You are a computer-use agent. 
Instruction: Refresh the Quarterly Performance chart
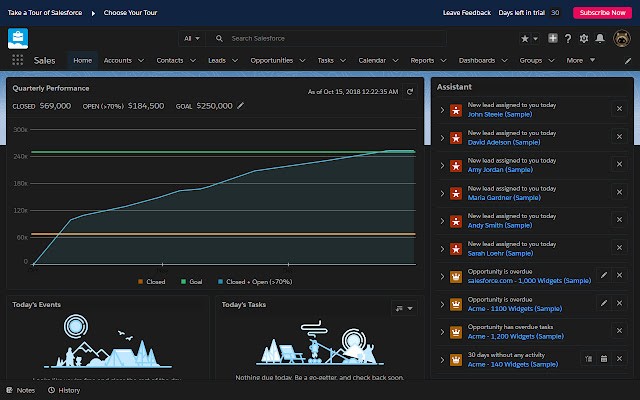(408, 92)
